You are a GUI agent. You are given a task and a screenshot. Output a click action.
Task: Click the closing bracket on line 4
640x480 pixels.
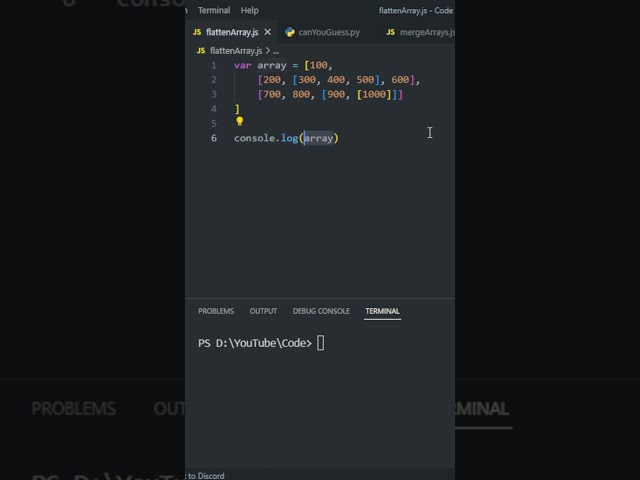pos(237,109)
